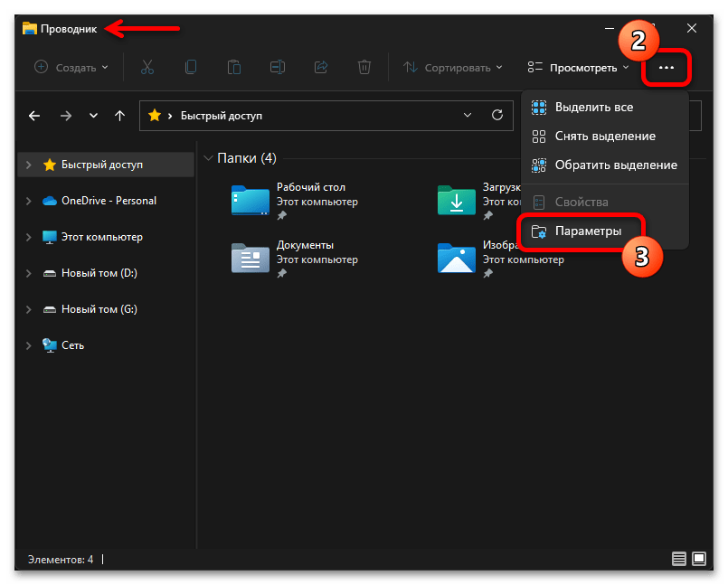This screenshot has width=728, height=585.
Task: Open the three-dots See more button
Action: (x=667, y=68)
